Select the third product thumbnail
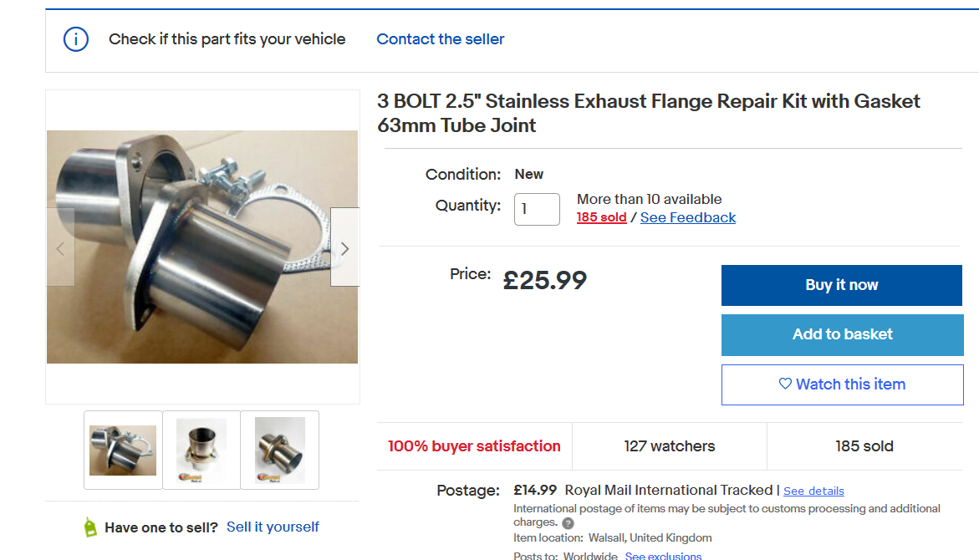The height and width of the screenshot is (560, 979). tap(279, 450)
